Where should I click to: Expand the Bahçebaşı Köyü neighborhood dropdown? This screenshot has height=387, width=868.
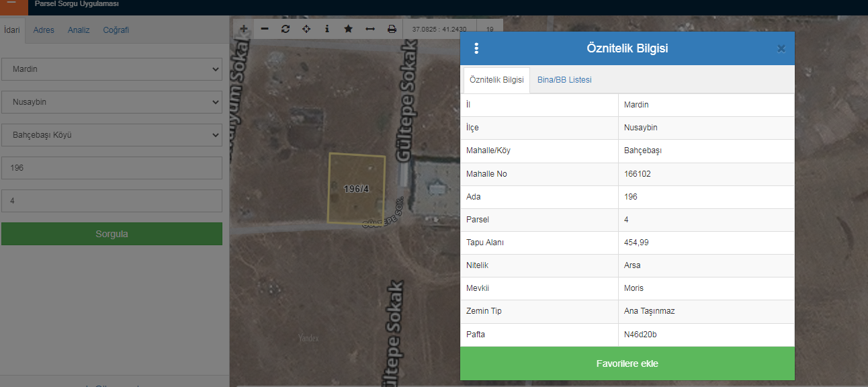pyautogui.click(x=112, y=135)
